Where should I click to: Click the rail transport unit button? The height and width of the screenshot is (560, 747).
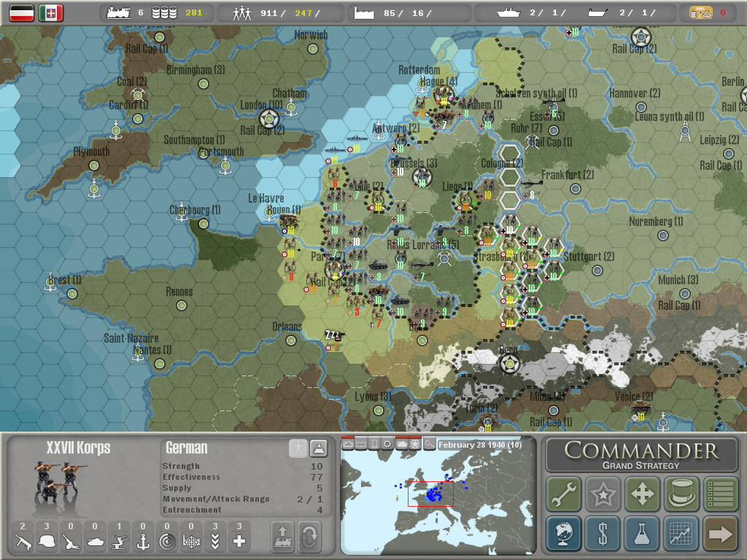(283, 537)
